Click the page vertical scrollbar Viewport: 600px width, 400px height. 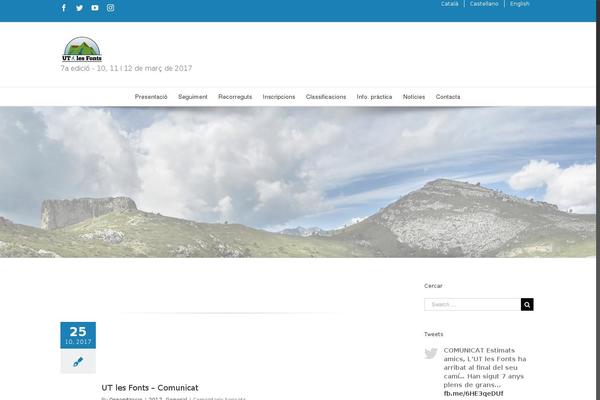tap(598, 200)
